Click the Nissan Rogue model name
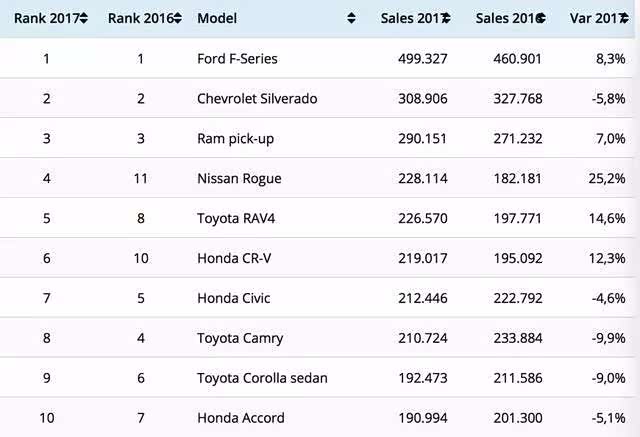Viewport: 640px width, 437px height. (x=240, y=179)
